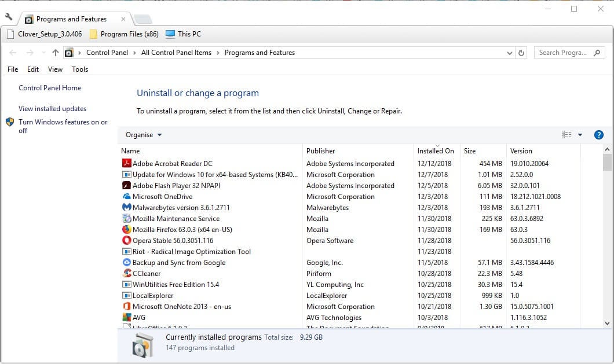Open the View menu
Image resolution: width=614 pixels, height=364 pixels.
tap(55, 69)
